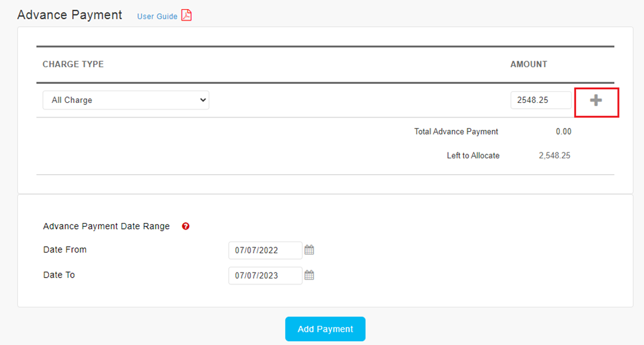644x345 pixels.
Task: Click the CHARGE TYPE column header
Action: coord(73,65)
